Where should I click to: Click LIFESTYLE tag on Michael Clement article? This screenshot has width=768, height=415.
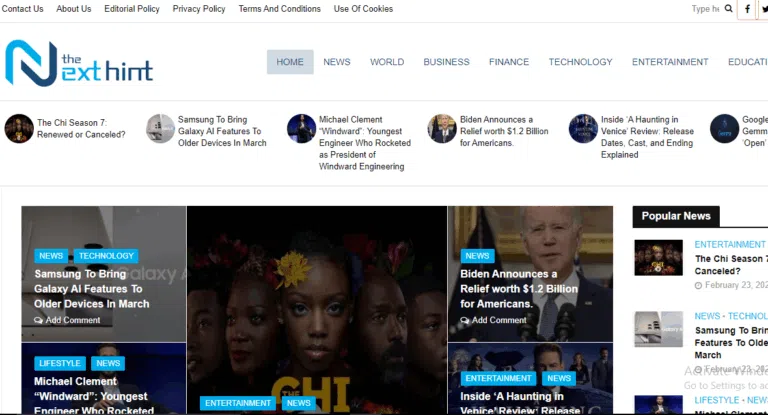click(x=60, y=363)
